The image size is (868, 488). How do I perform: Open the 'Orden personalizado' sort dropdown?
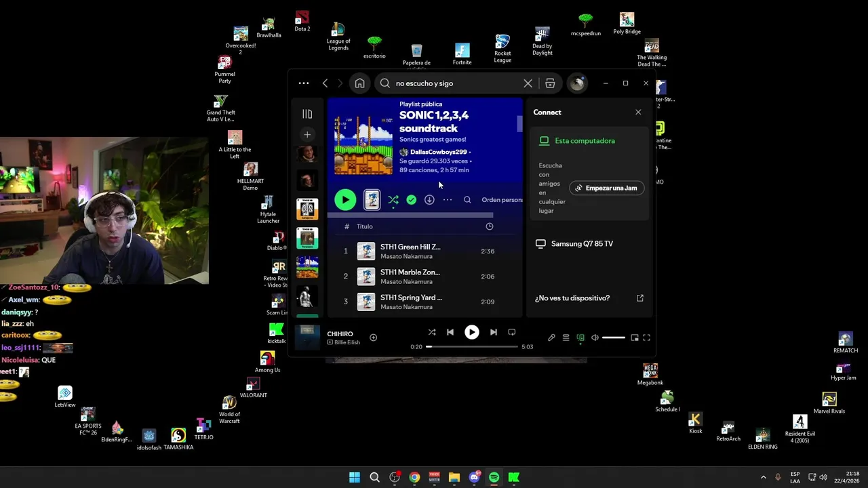(502, 200)
